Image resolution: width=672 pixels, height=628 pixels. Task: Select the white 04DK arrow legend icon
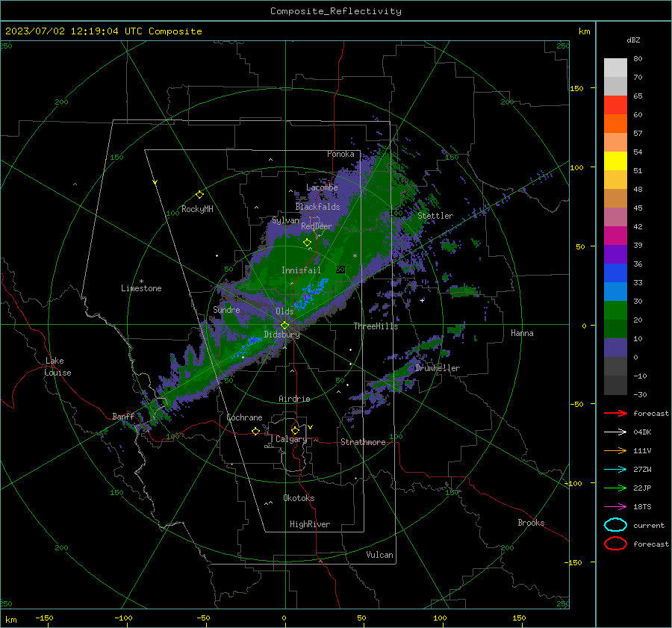(x=615, y=432)
